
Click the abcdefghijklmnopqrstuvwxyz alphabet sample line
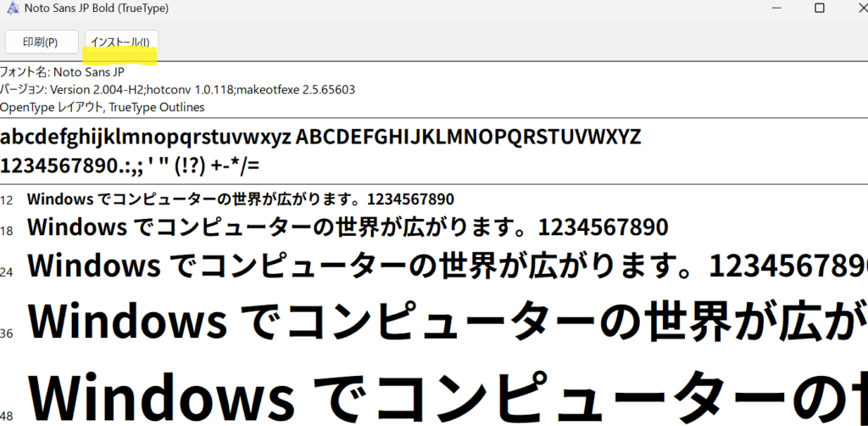click(x=320, y=137)
